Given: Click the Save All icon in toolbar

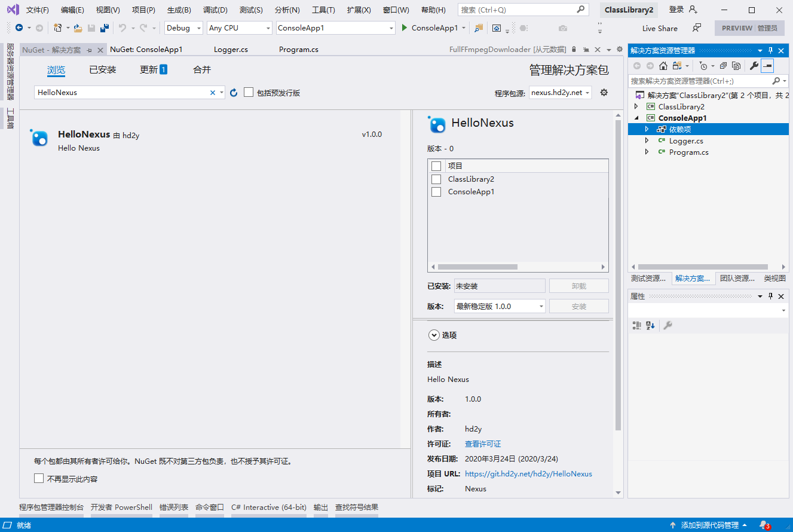Looking at the screenshot, I should [x=105, y=28].
